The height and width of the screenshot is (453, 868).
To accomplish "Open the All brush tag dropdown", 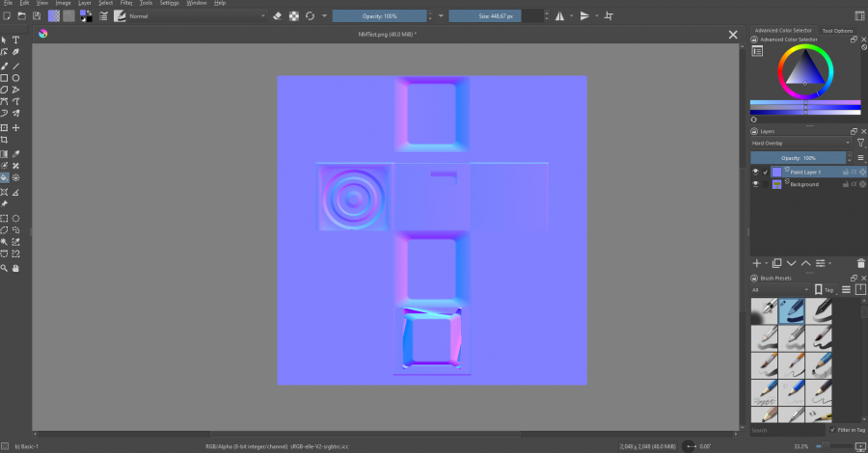I will pos(779,289).
